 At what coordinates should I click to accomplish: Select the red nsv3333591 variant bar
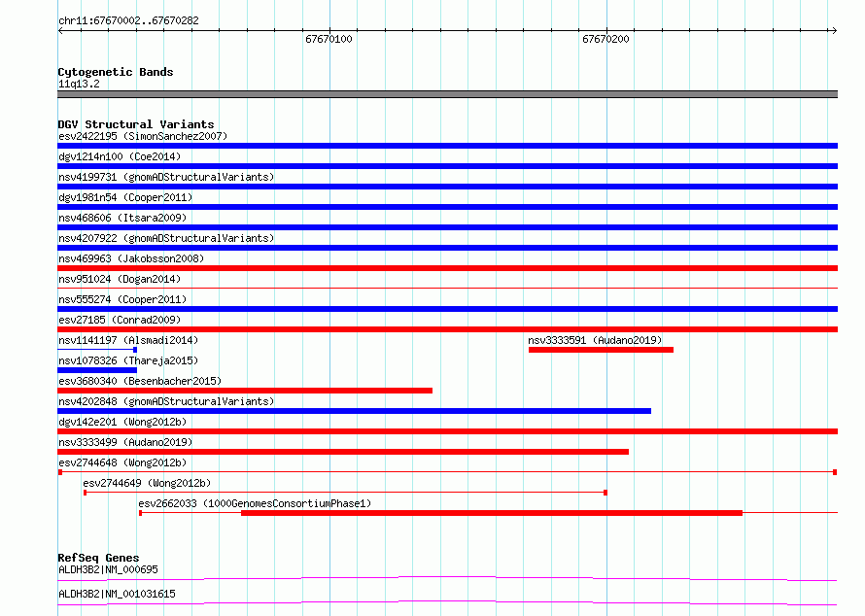tap(601, 350)
